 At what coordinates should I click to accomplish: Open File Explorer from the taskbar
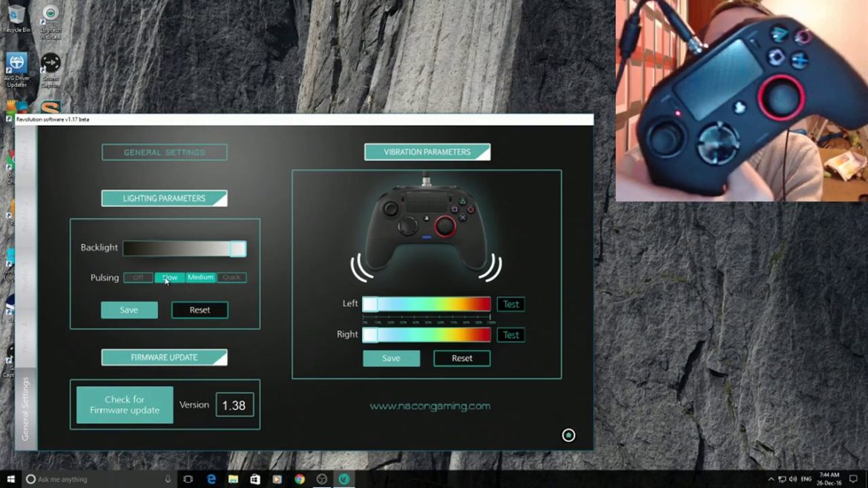pos(232,479)
